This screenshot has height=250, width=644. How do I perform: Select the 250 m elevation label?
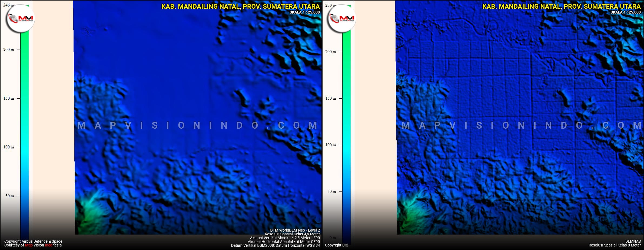tap(330, 5)
